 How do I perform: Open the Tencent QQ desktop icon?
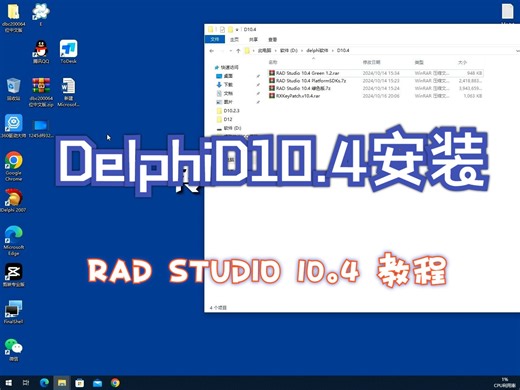(41, 52)
